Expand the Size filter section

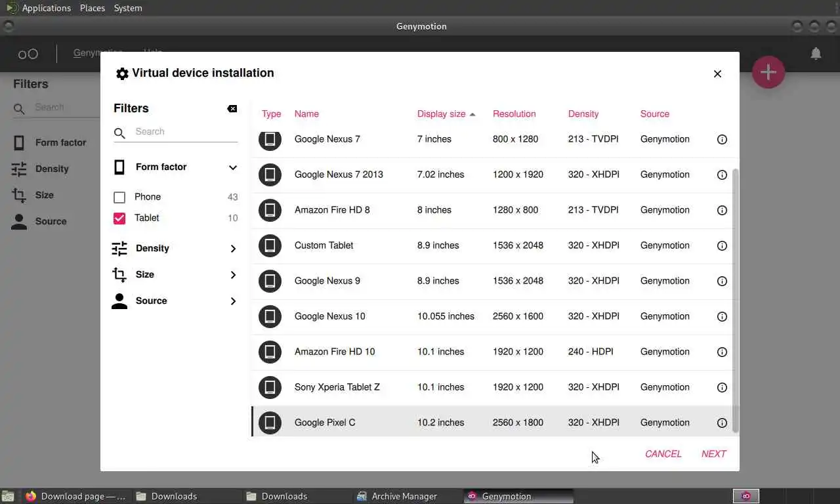(x=233, y=275)
